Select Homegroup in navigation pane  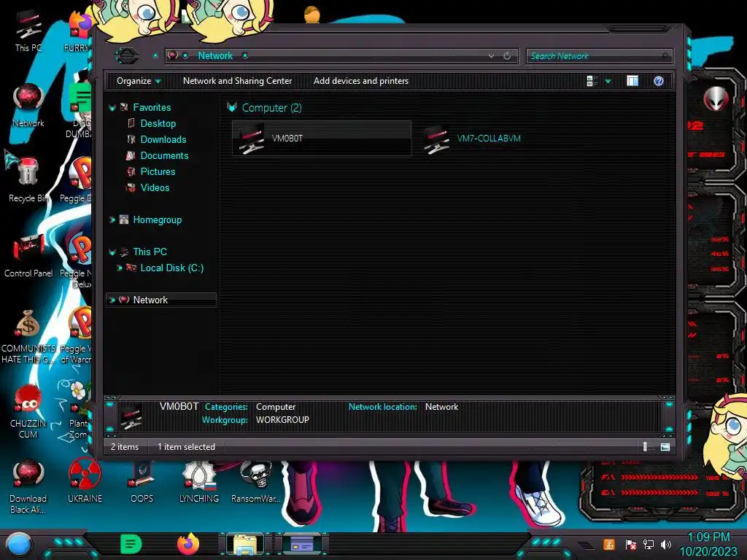tap(158, 220)
